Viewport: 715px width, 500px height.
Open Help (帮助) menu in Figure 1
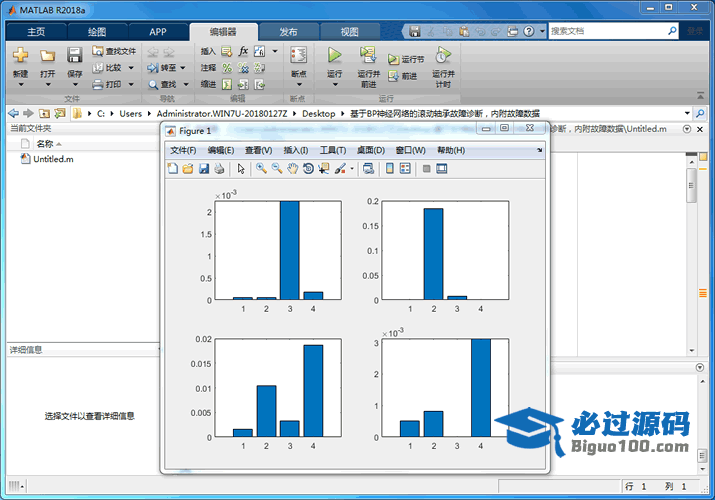451,150
